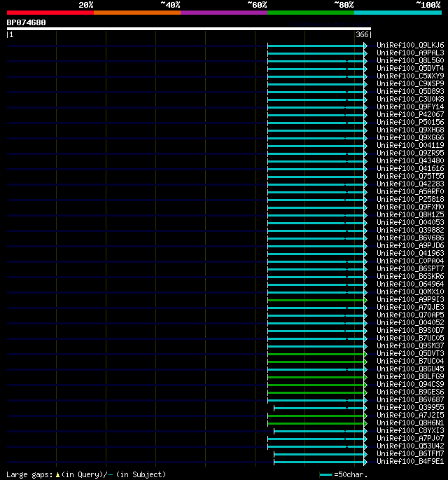This screenshot has height=480, width=448.
Task: Click the green alignment bar for B7UC04
Action: [x=316, y=362]
